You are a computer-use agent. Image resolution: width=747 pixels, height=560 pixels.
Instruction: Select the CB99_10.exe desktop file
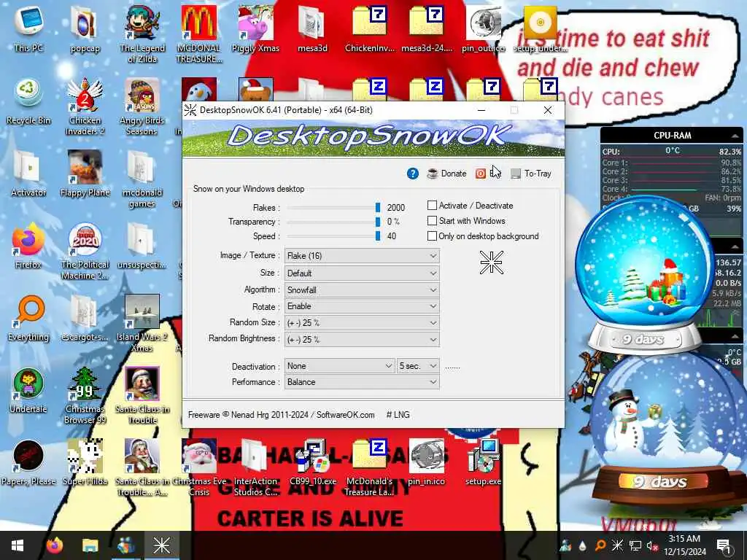tap(312, 462)
